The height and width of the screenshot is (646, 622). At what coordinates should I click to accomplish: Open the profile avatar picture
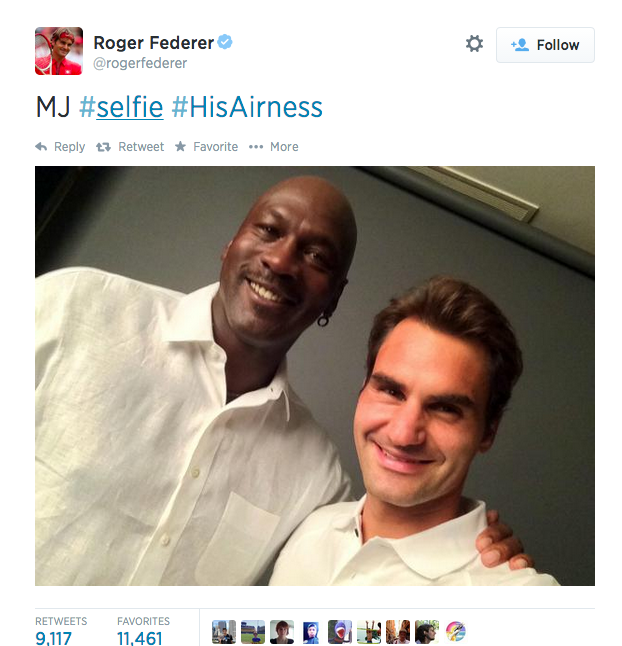pyautogui.click(x=59, y=51)
